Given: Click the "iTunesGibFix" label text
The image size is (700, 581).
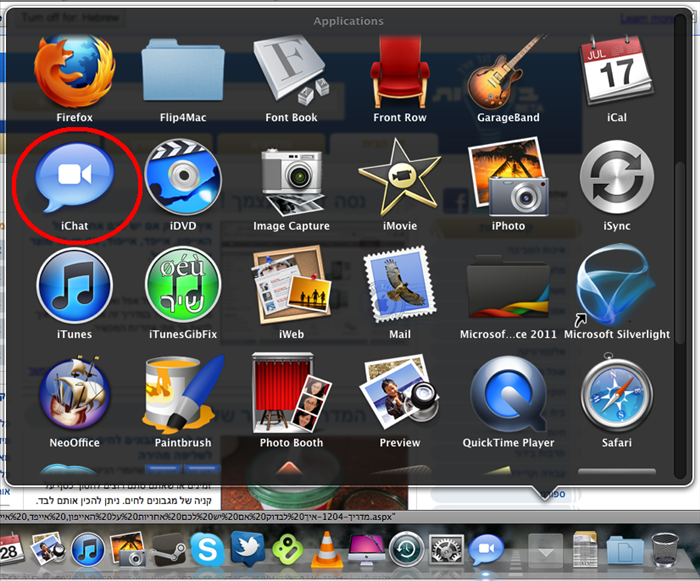Looking at the screenshot, I should (183, 334).
